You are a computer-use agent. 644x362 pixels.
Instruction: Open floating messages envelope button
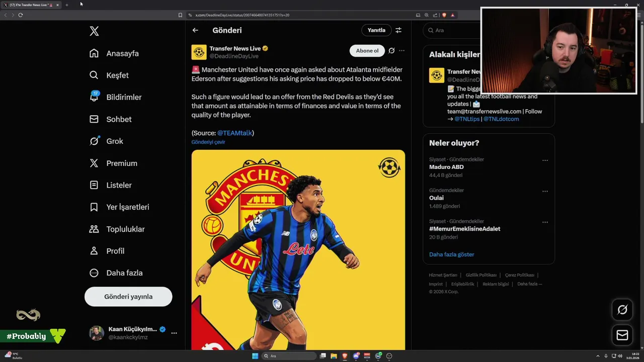tap(622, 335)
